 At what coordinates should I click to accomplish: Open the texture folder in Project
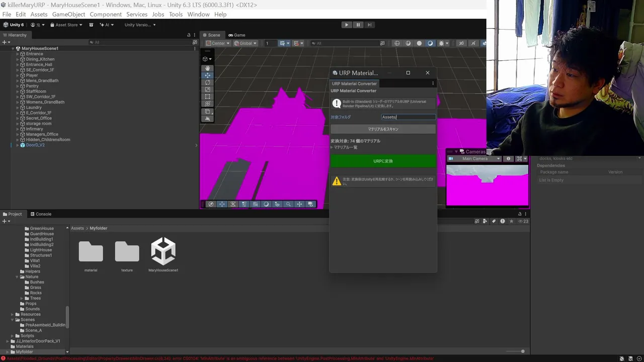[127, 255]
